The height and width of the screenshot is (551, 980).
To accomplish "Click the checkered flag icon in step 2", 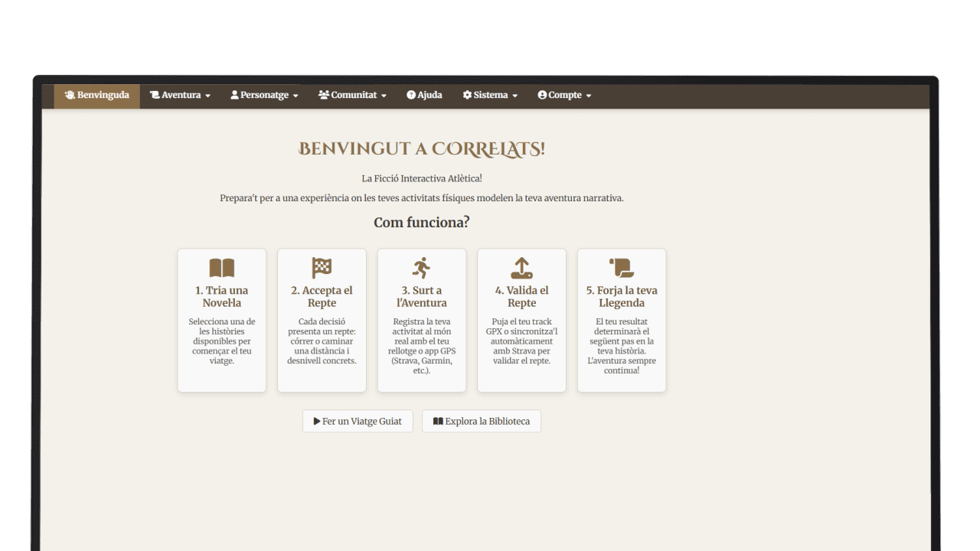I will pos(322,268).
